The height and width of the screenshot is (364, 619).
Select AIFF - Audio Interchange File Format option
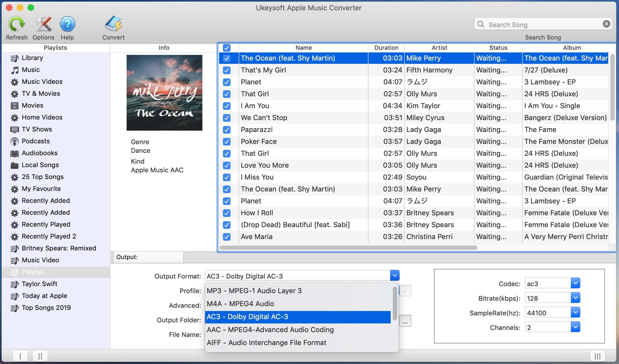click(x=266, y=342)
